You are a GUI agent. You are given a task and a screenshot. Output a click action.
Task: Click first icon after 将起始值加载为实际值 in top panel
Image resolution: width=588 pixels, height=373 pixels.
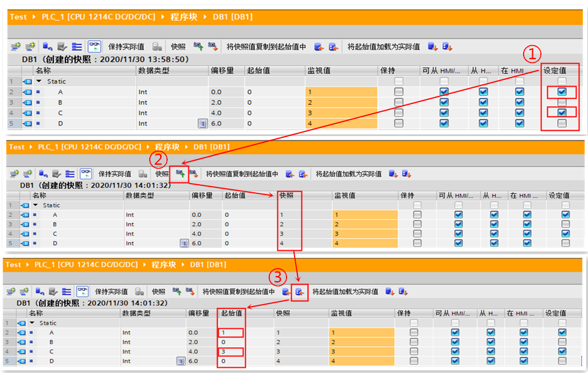click(433, 46)
